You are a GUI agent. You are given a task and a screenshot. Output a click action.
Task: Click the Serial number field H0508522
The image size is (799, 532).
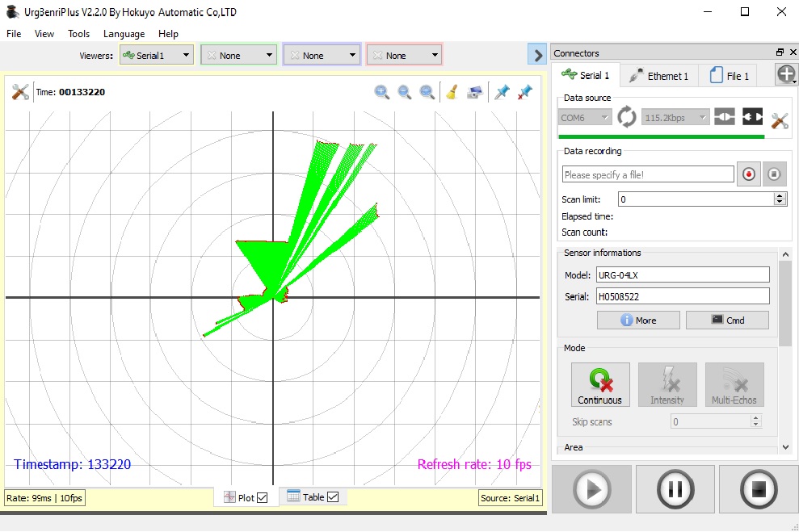683,296
